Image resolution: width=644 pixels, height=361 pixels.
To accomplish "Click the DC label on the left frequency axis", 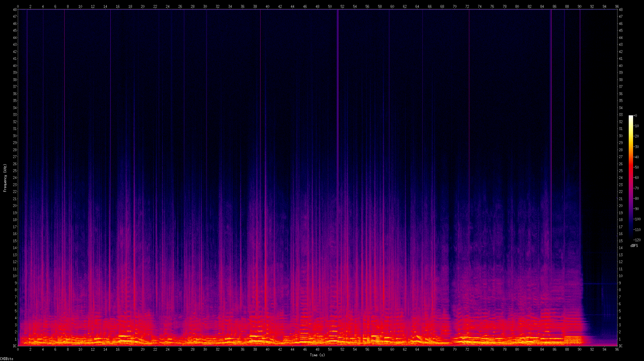I will [x=15, y=346].
